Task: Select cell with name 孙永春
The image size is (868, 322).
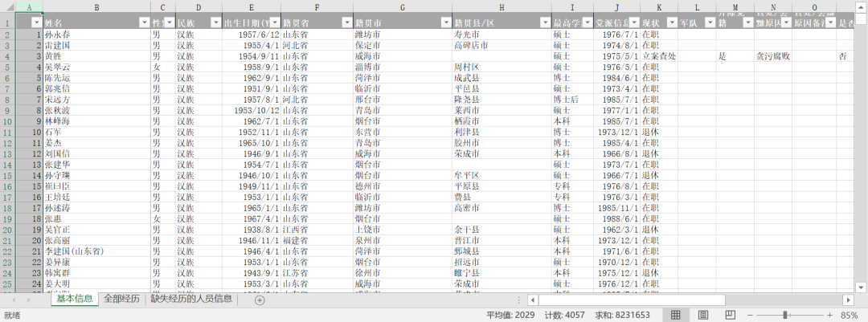Action: 97,35
